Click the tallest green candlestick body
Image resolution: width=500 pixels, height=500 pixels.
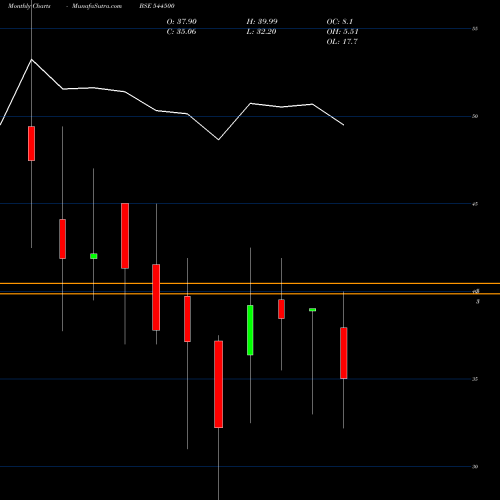click(250, 330)
